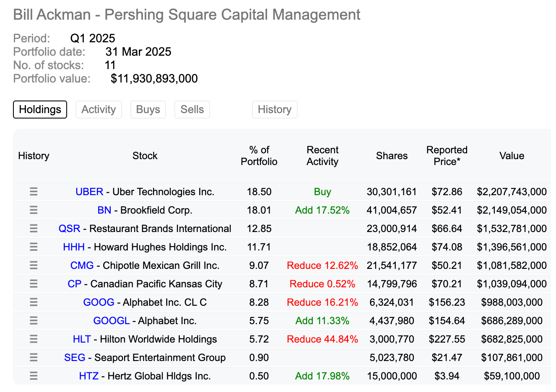This screenshot has width=556, height=392.
Task: Open the CP ticker link
Action: point(75,284)
